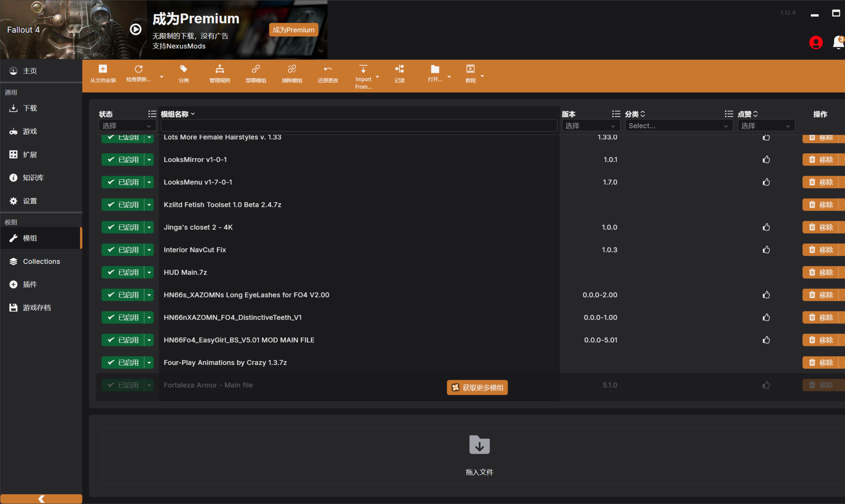Image resolution: width=845 pixels, height=504 pixels.
Task: Toggle enabled state of Kziitd Fetish Toolset
Action: [123, 205]
